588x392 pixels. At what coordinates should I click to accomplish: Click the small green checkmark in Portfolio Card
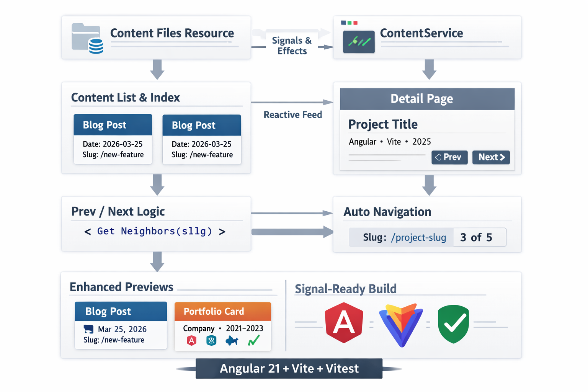[253, 340]
